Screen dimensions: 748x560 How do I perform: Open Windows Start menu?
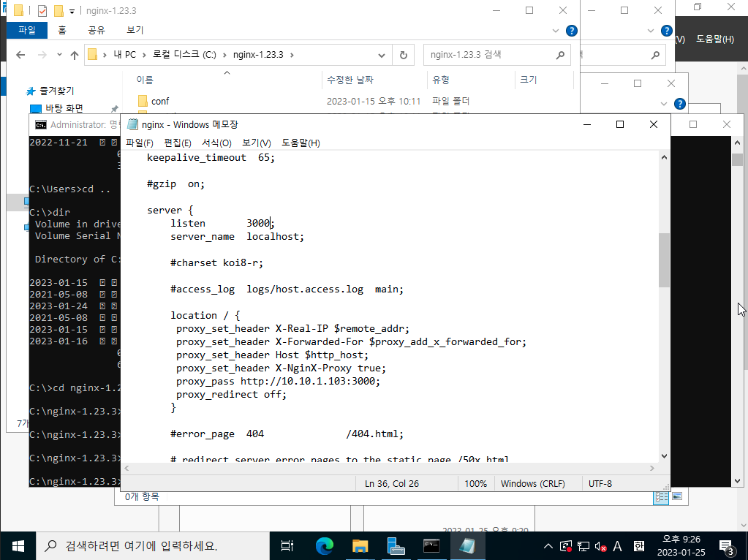(18, 545)
